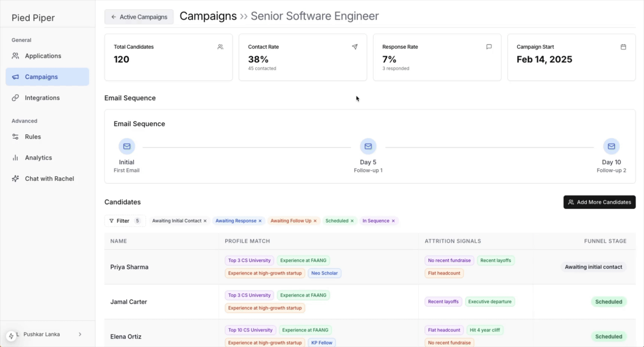
Task: Remove the In Sequence filter chip
Action: 393,221
